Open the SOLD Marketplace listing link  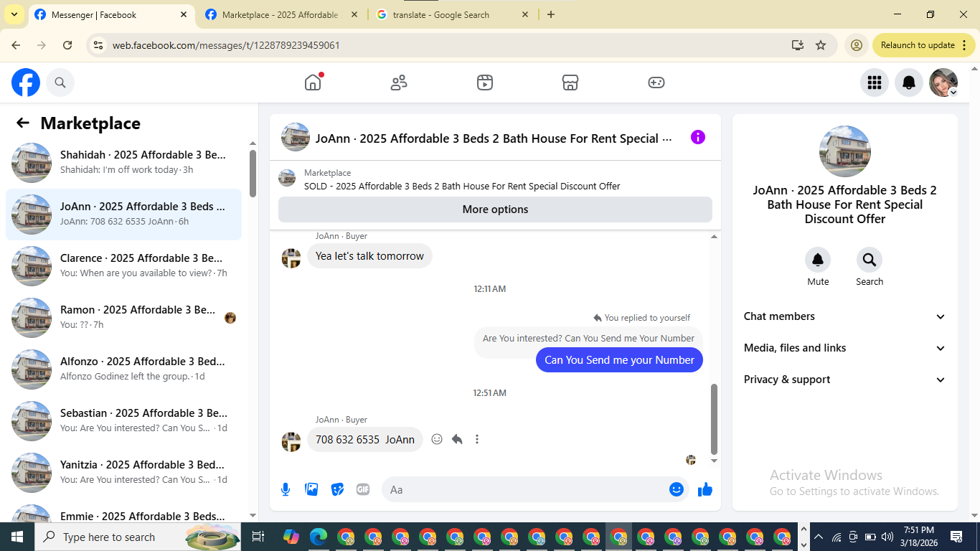click(462, 186)
